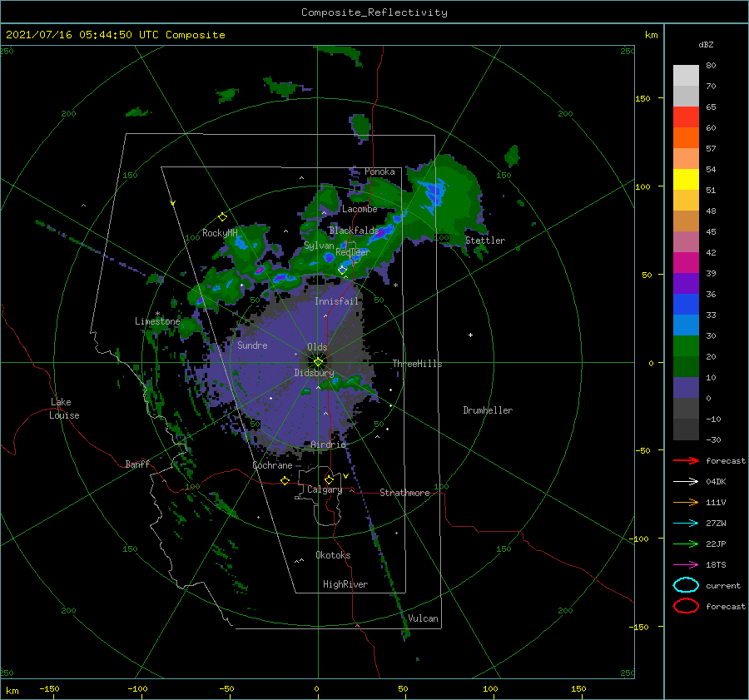
Task: Select the cyan current ellipse icon
Action: click(686, 585)
